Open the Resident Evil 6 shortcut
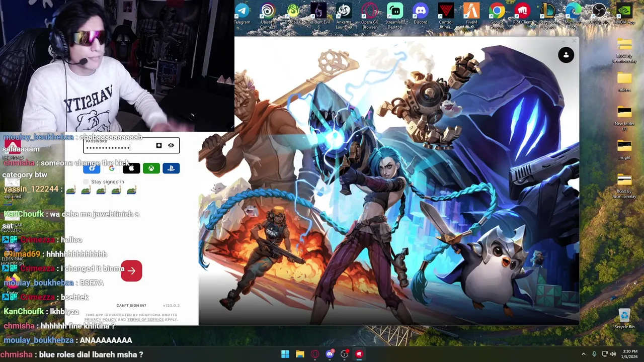Screen dimensions: 644x362 (318, 16)
